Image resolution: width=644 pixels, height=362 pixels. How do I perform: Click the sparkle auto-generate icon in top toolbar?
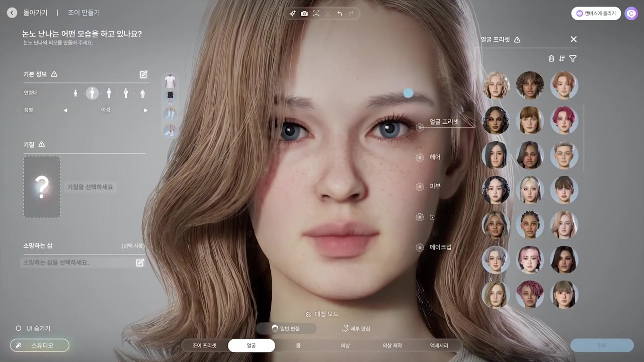tap(292, 14)
